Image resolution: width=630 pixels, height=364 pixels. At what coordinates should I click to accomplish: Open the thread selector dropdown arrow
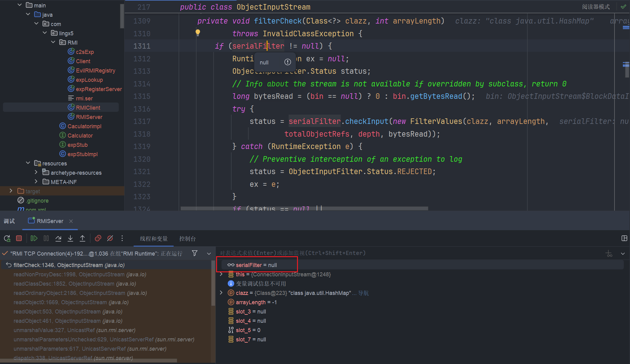(x=209, y=253)
